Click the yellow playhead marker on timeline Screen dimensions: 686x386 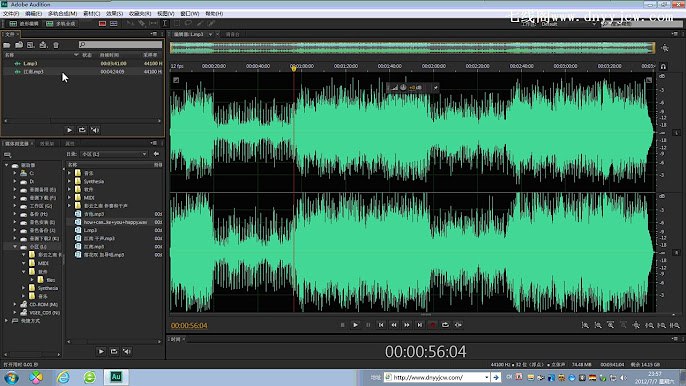[x=294, y=68]
